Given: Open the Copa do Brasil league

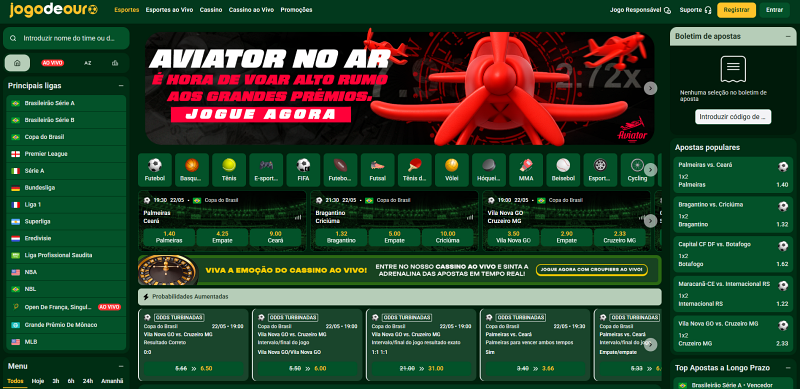Looking at the screenshot, I should [66, 137].
